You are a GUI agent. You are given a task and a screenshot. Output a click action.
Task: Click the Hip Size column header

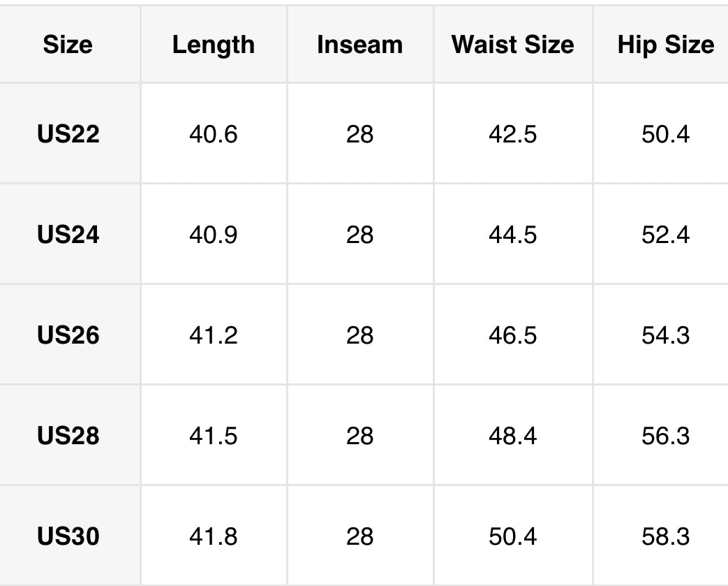pyautogui.click(x=665, y=45)
